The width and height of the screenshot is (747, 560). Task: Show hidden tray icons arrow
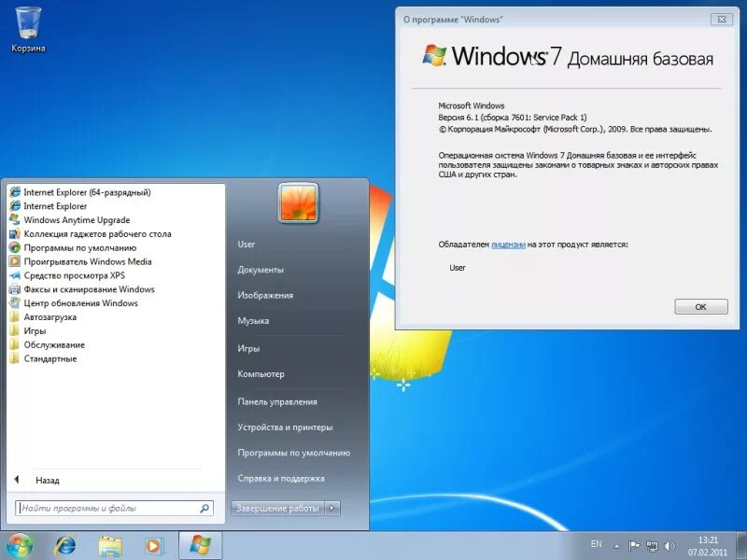(x=616, y=546)
